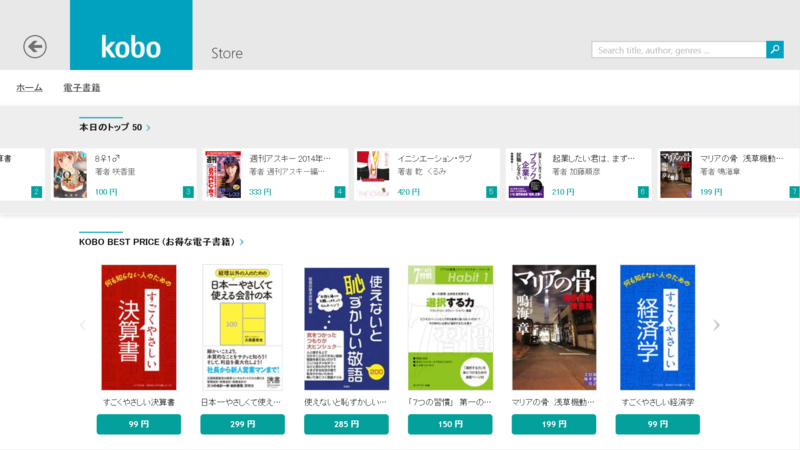Select the イニシエーション・ラブ title text
This screenshot has width=800, height=450.
coord(434,159)
